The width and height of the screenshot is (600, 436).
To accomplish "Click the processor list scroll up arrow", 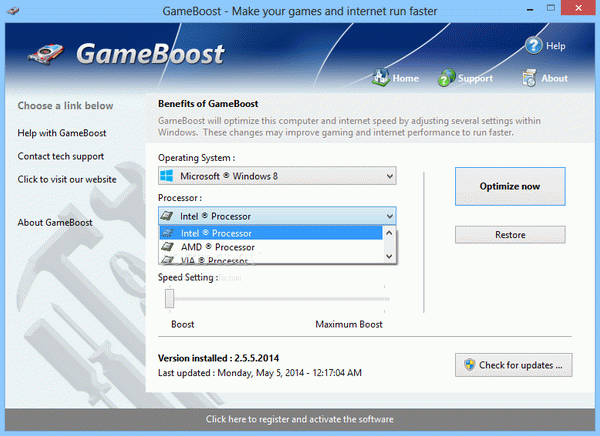I will coord(389,233).
